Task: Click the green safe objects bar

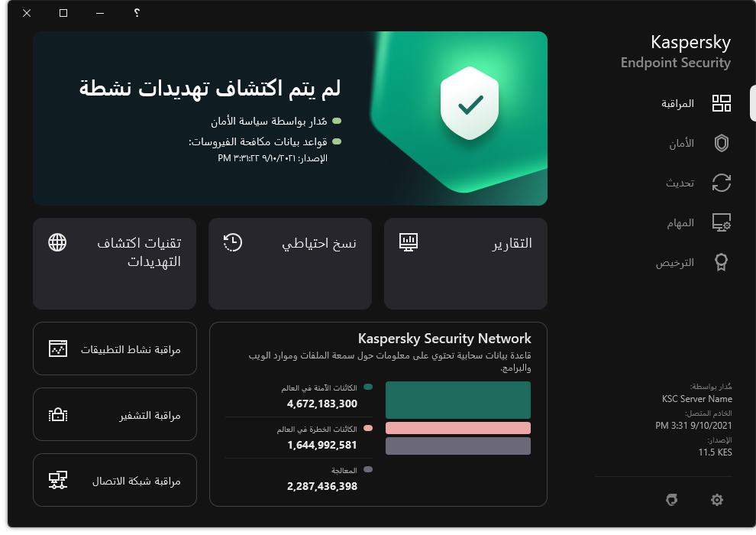Action: [x=457, y=398]
